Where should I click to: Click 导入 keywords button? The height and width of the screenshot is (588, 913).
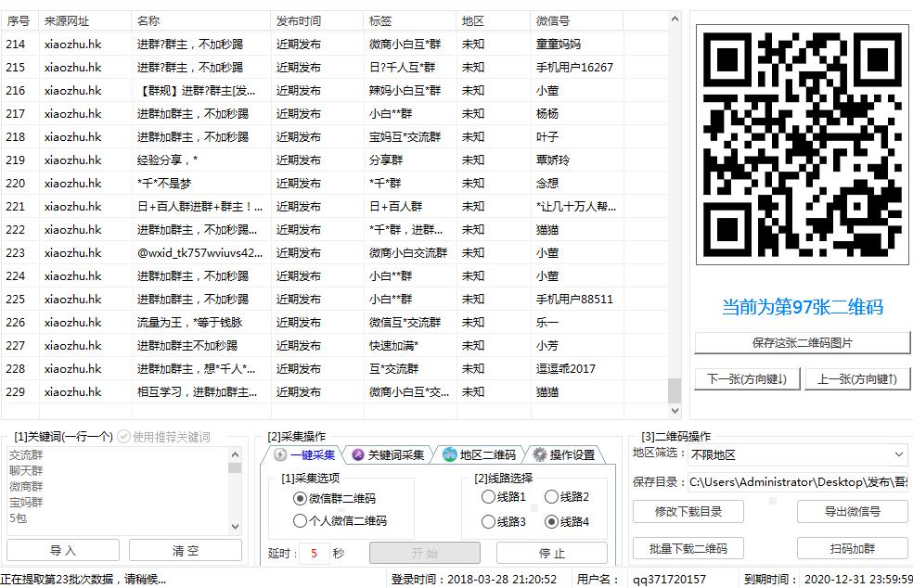[x=63, y=550]
